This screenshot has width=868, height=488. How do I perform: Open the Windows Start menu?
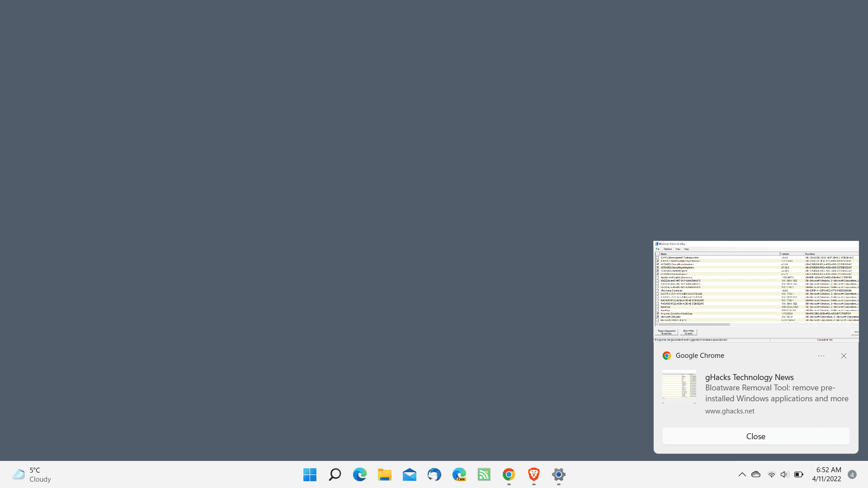click(x=310, y=474)
